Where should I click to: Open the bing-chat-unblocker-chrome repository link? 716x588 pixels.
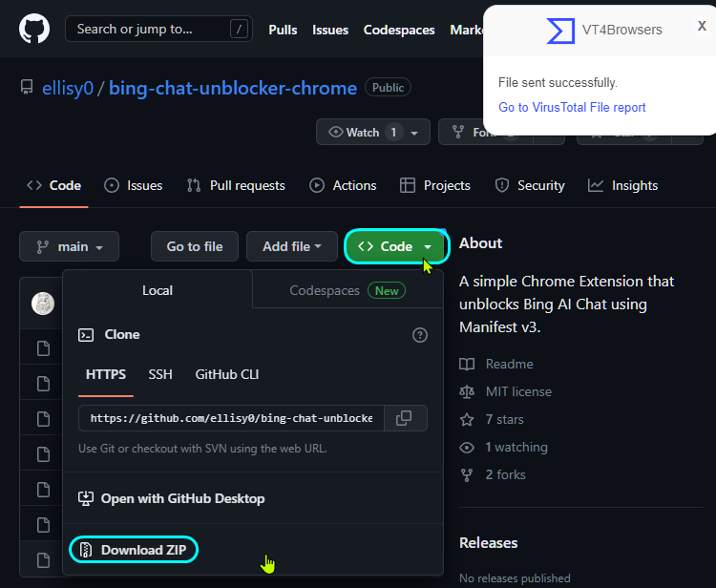(x=233, y=88)
